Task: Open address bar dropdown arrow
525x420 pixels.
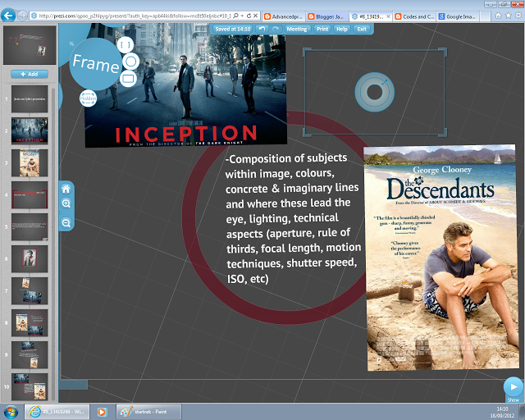Action: (242, 16)
